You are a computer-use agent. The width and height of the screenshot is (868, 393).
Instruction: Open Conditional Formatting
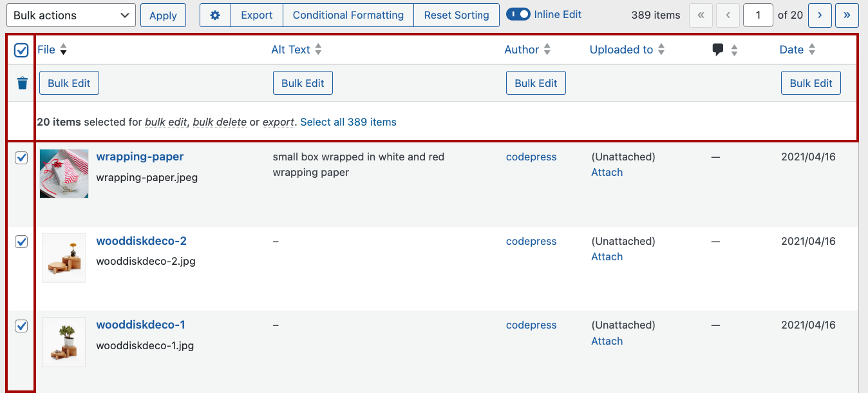point(348,15)
